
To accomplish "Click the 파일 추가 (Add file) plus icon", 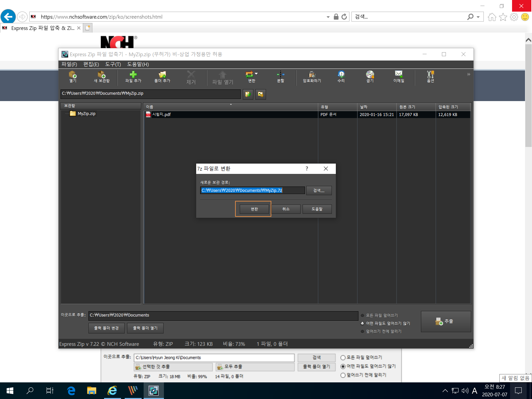I will [x=133, y=77].
